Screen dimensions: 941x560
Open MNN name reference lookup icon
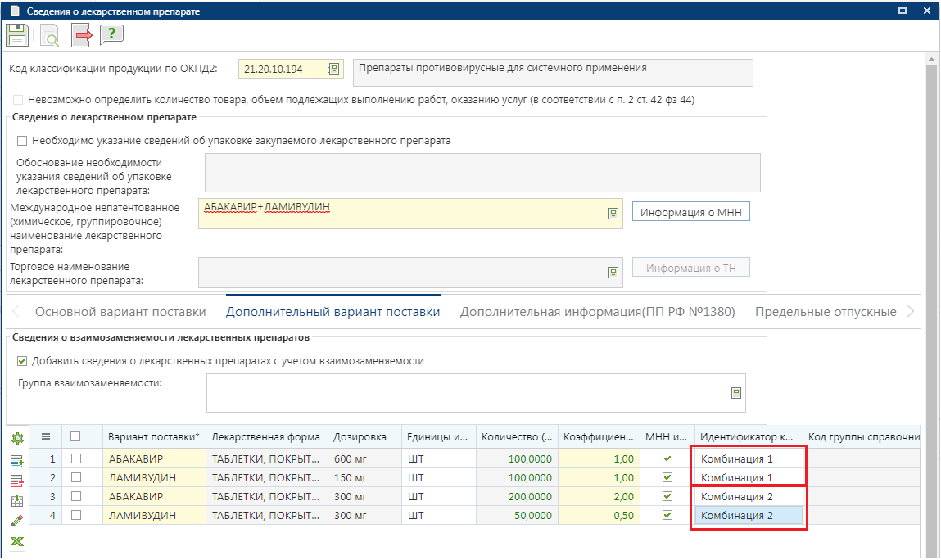coord(613,213)
